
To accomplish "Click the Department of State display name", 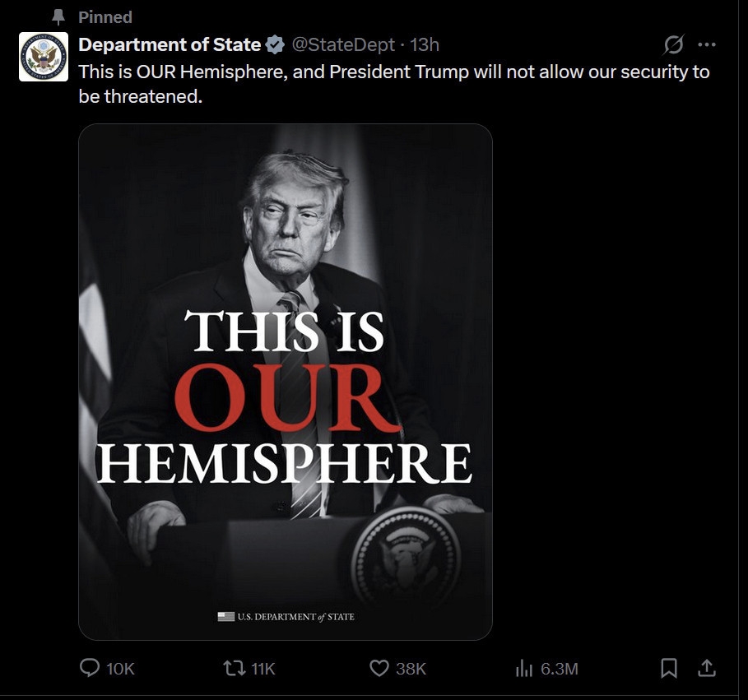I will click(x=170, y=44).
